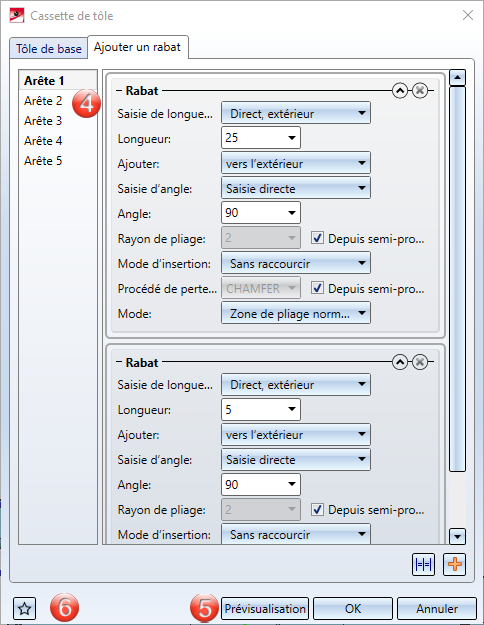
Task: Open second Saisie d'angle dropdown
Action: tap(296, 460)
